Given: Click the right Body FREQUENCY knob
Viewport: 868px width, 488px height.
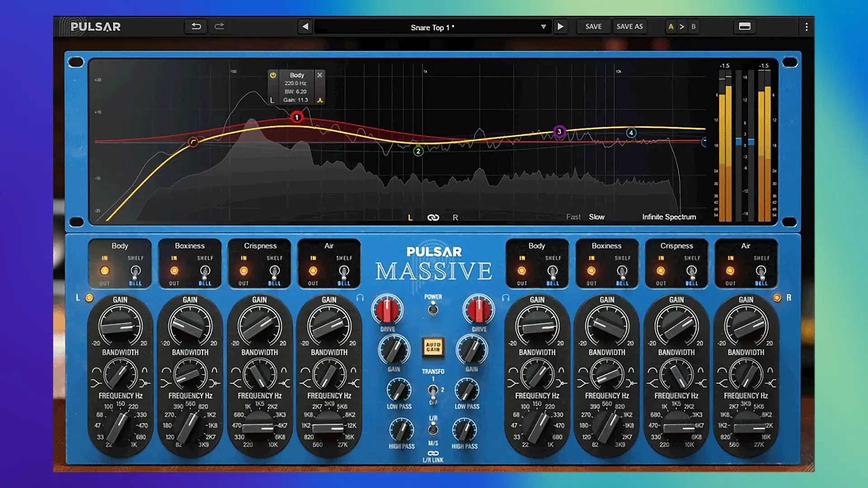Looking at the screenshot, I should click(537, 427).
